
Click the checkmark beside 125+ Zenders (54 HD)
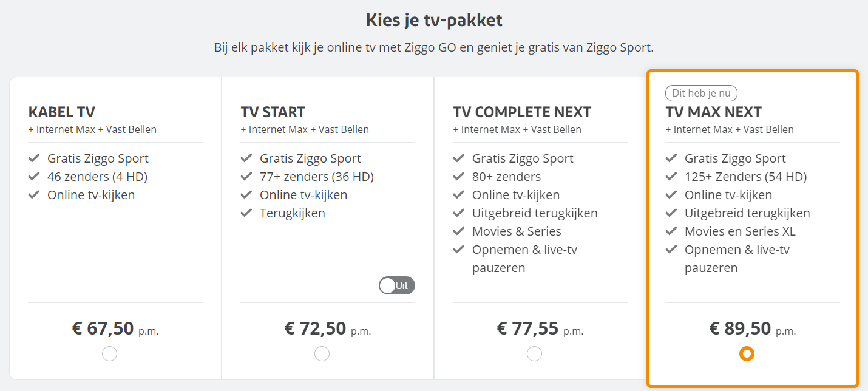[x=671, y=176]
